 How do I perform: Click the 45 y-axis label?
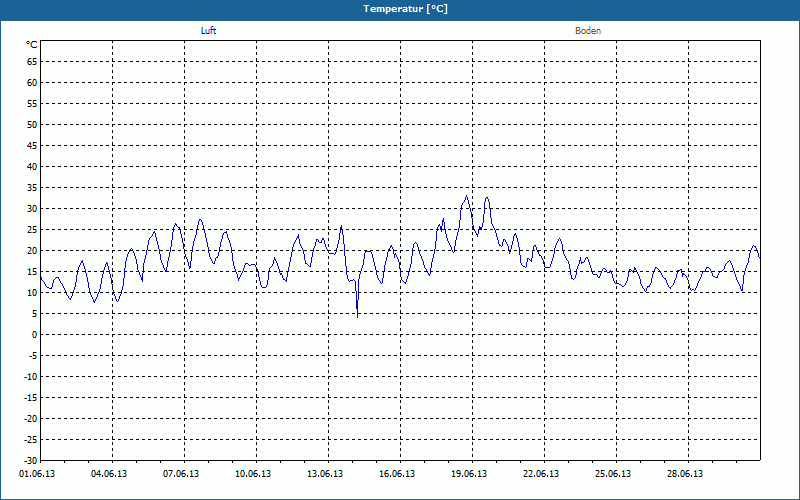32,145
